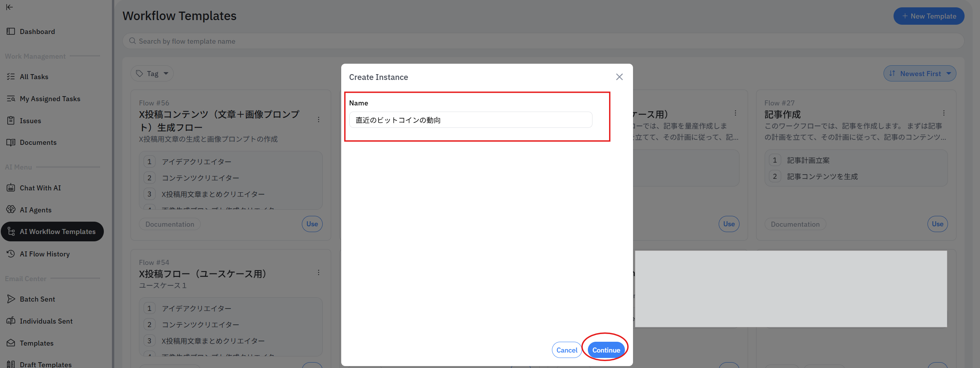Search by flow template name field
980x368 pixels.
click(x=542, y=41)
